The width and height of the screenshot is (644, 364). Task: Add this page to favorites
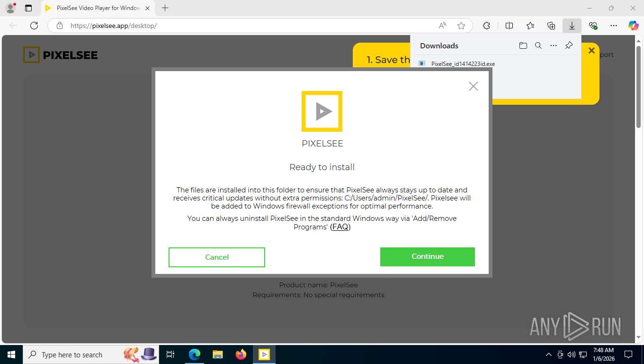point(461,26)
